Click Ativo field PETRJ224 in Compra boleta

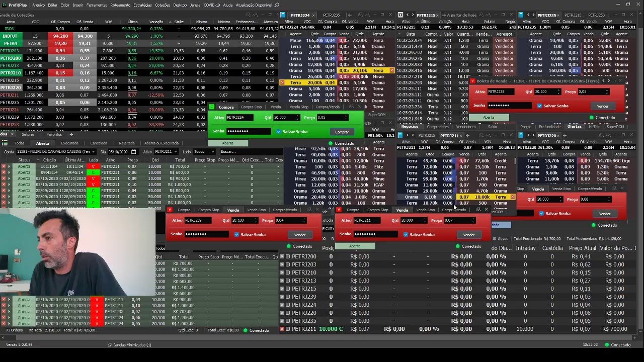[239, 118]
